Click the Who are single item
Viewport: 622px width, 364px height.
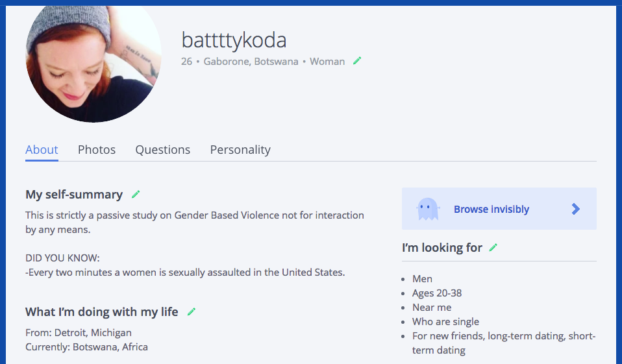coord(445,322)
